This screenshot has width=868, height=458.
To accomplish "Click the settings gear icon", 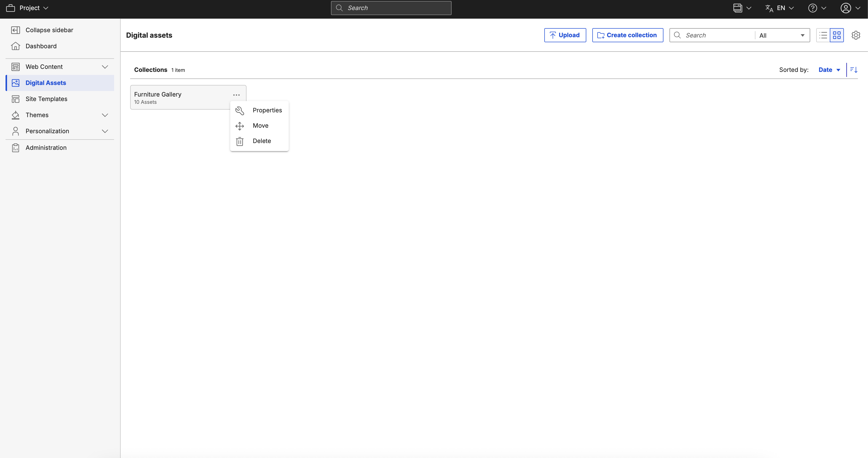I will 855,35.
